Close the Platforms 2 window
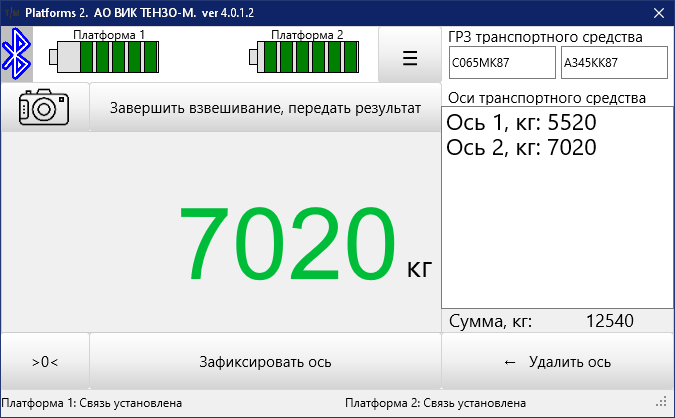This screenshot has height=418, width=675. 657,12
